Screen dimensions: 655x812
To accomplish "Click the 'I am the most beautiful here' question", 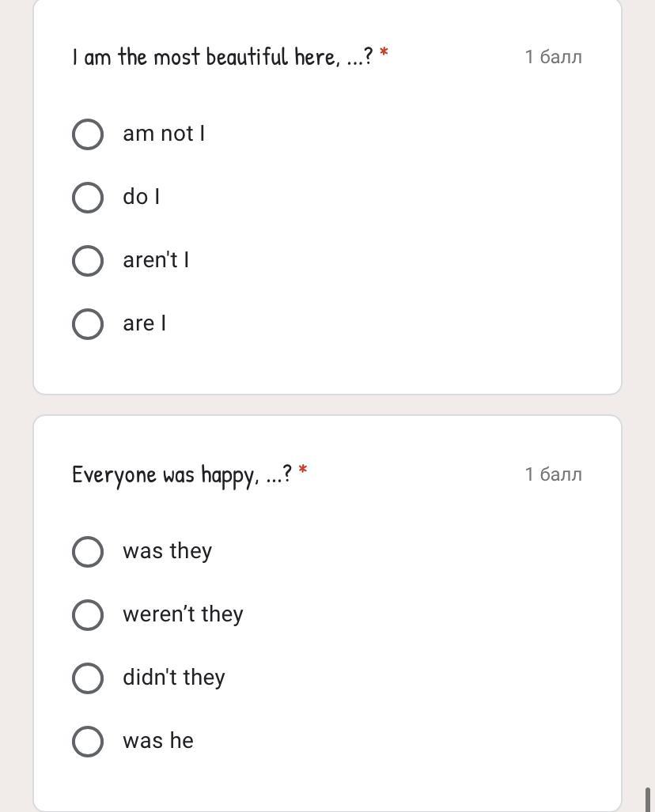I will tap(222, 57).
